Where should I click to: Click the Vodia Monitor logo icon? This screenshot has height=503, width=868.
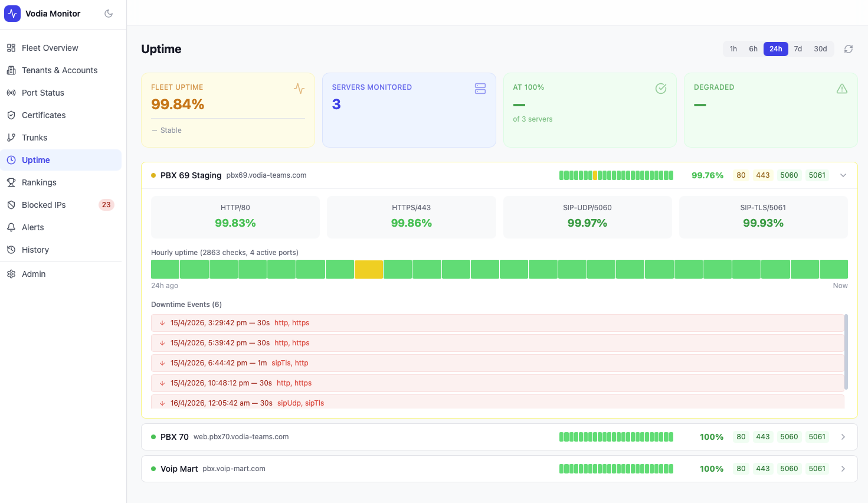12,14
